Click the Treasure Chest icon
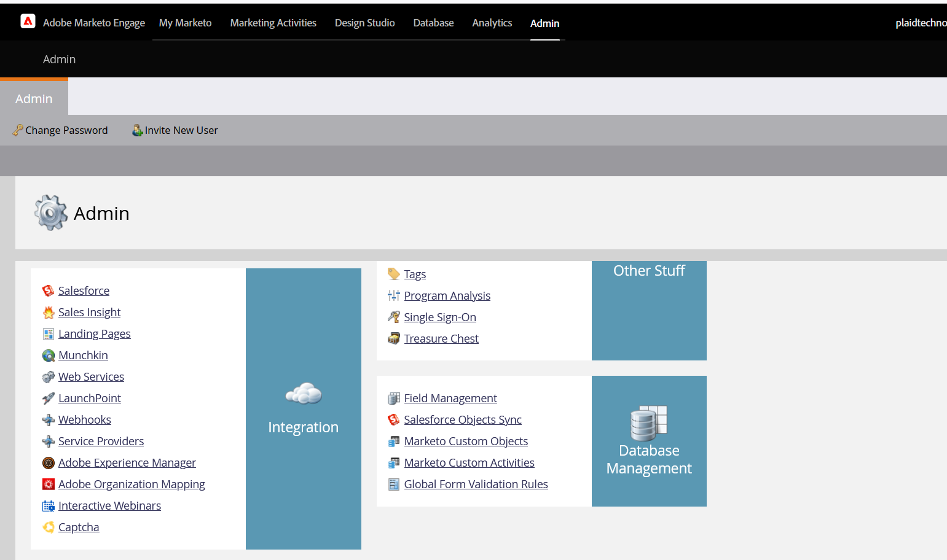Viewport: 947px width, 560px height. (394, 338)
